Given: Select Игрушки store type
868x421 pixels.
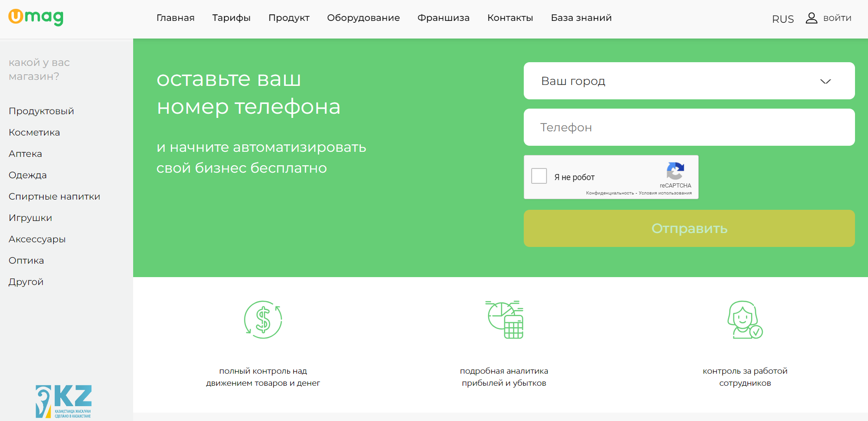Looking at the screenshot, I should click(x=30, y=218).
